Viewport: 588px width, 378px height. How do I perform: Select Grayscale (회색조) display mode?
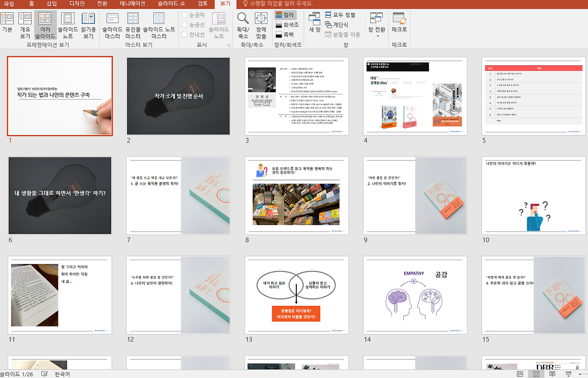[x=288, y=25]
